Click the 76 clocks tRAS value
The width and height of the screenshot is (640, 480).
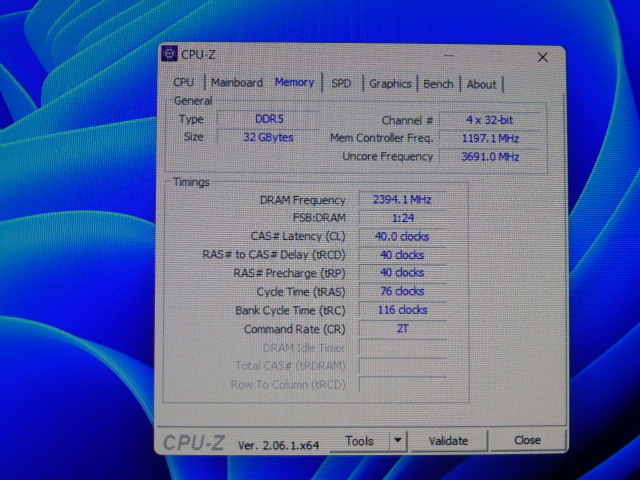(x=402, y=291)
